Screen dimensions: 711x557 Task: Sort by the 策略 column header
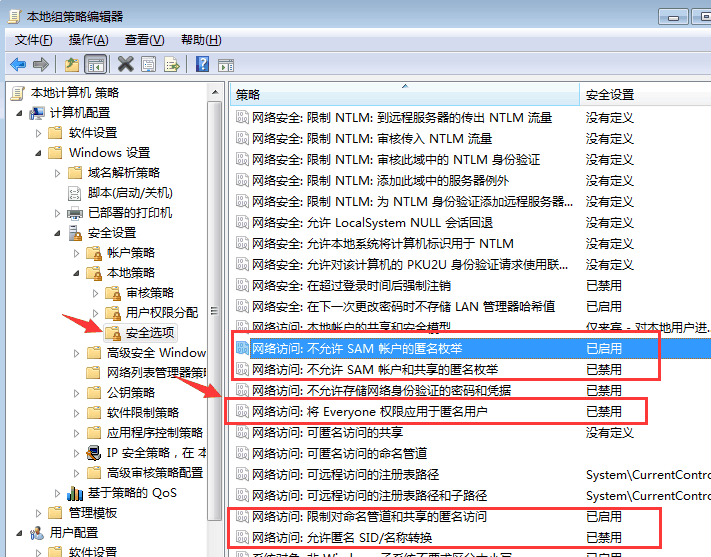(x=405, y=94)
